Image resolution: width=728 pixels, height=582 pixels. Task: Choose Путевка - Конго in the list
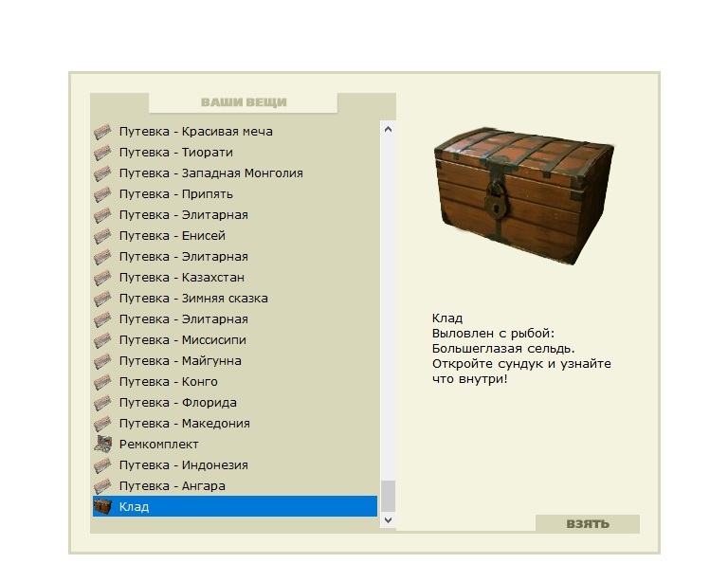pos(235,382)
